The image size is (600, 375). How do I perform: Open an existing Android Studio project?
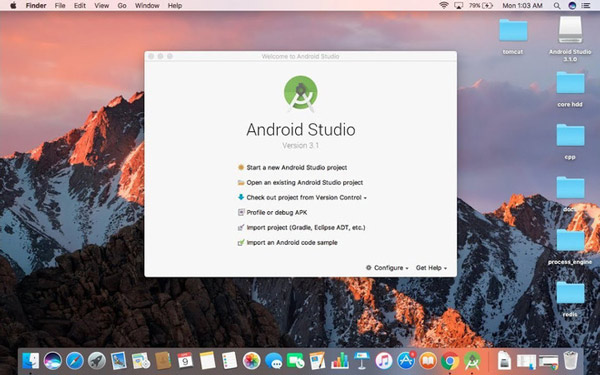click(x=300, y=183)
